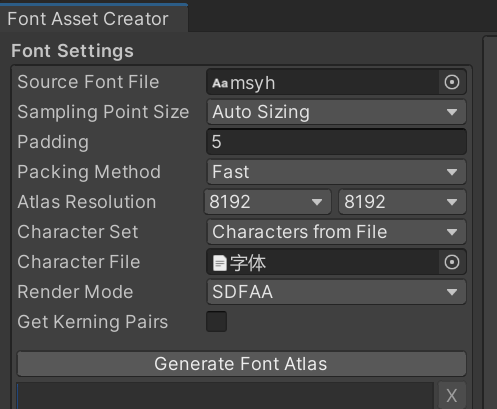Click the Source Font File label
This screenshot has height=409, width=497.
click(88, 82)
